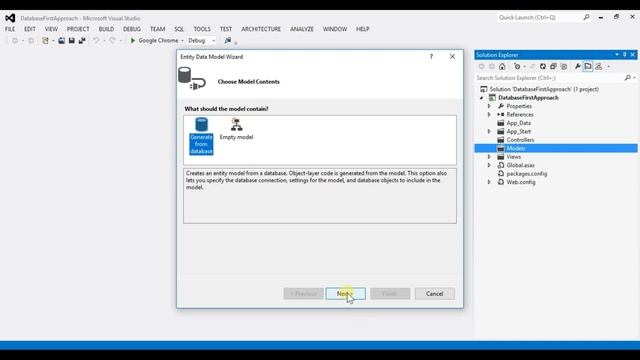The width and height of the screenshot is (640, 360).
Task: Click the Solution Explorer pin icon
Action: pyautogui.click(x=624, y=55)
